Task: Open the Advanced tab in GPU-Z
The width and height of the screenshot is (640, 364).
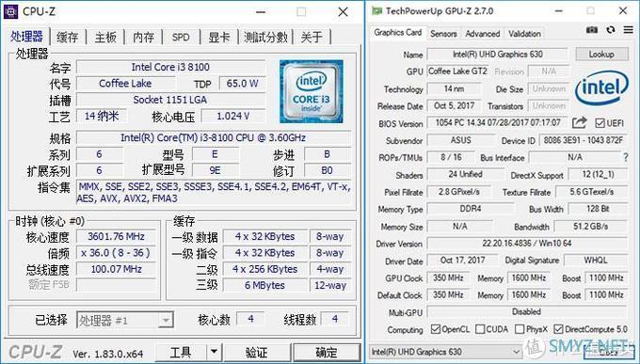Action: pos(483,34)
